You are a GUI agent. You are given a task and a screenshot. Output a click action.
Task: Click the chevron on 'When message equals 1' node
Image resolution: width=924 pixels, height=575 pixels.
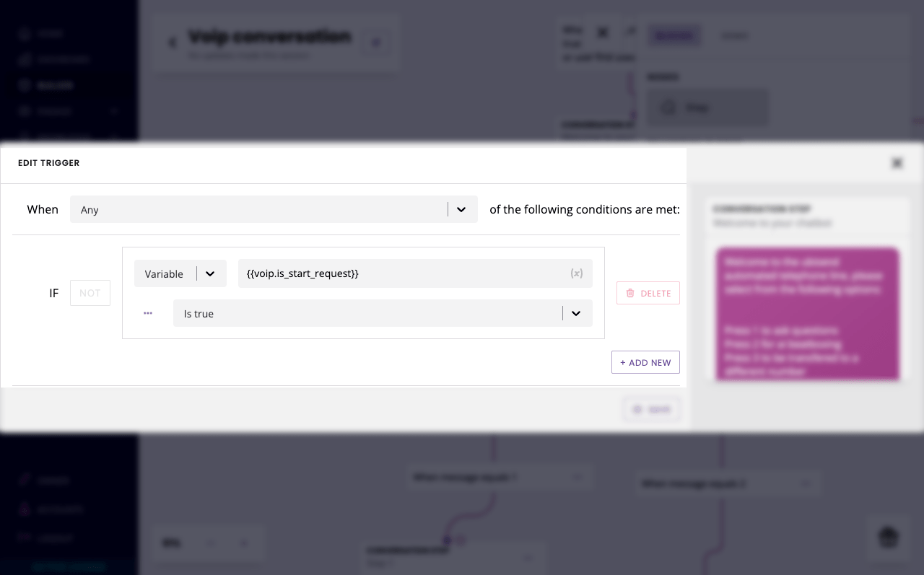(577, 477)
